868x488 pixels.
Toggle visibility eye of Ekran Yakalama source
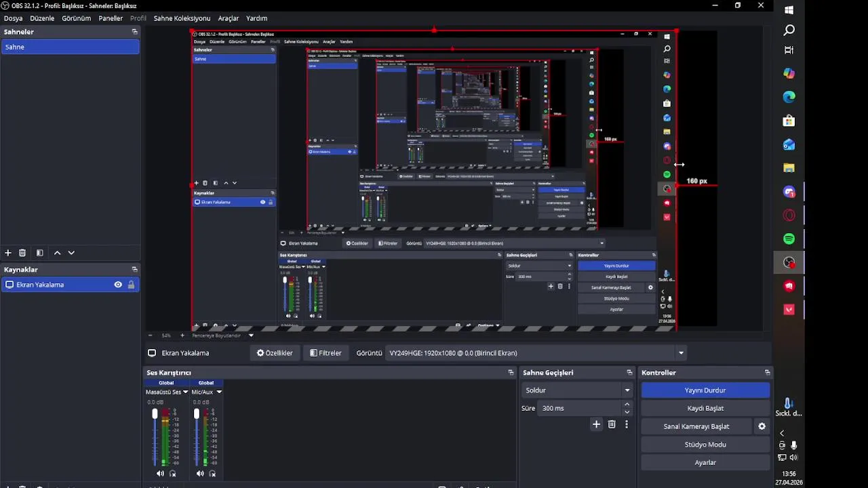click(118, 285)
